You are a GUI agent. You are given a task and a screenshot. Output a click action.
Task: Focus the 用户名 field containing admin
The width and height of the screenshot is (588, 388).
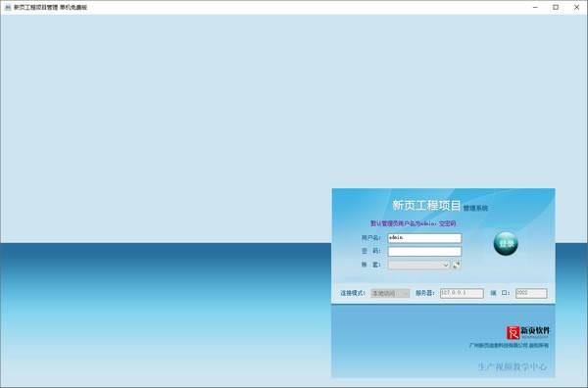(x=424, y=238)
